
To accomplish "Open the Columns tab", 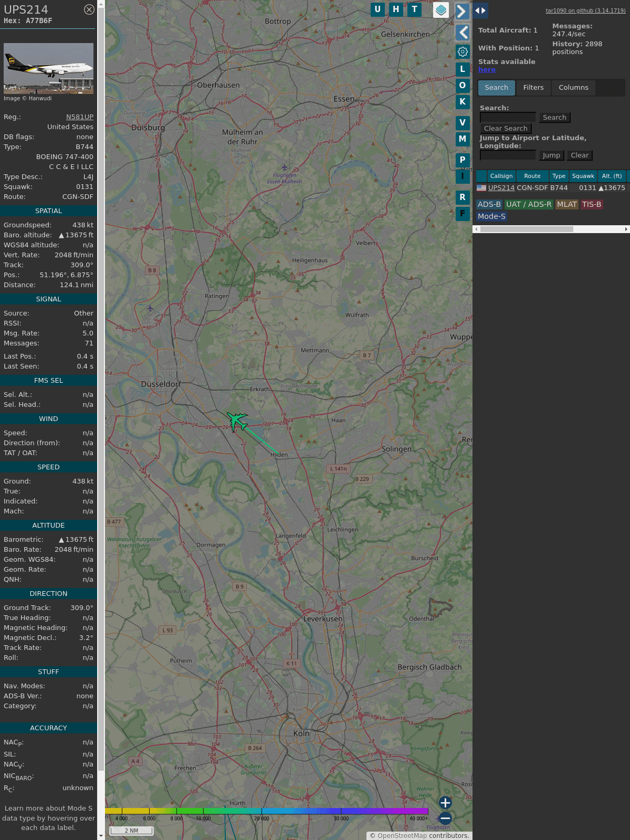I will (x=573, y=88).
